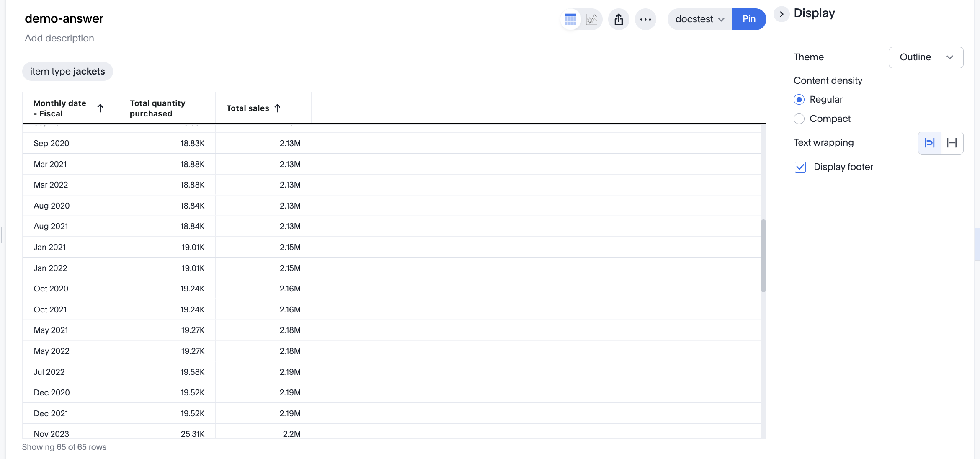
Task: Open the share options icon
Action: tap(619, 19)
